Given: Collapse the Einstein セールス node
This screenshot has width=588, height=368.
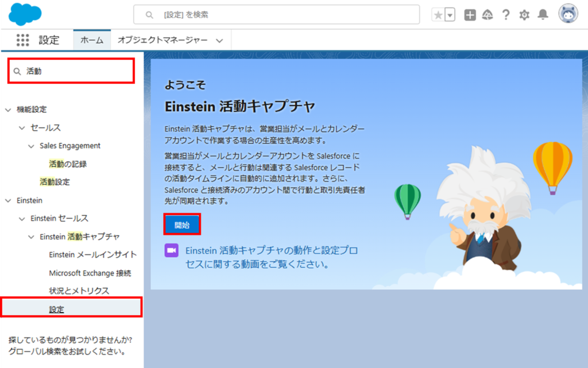Looking at the screenshot, I should [22, 219].
